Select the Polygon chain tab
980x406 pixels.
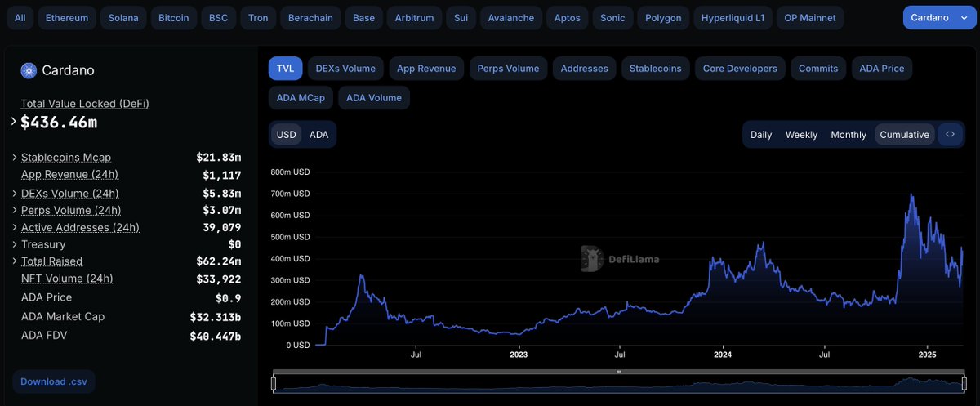[x=663, y=17]
